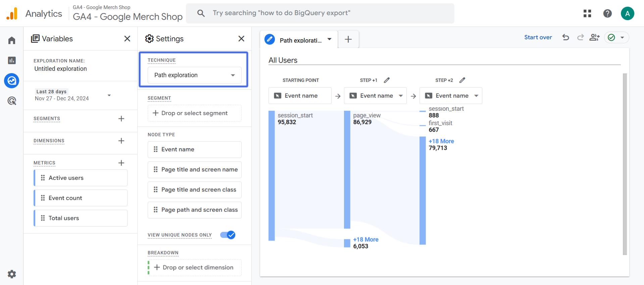The height and width of the screenshot is (285, 644).
Task: Open the account avatar A
Action: click(628, 13)
